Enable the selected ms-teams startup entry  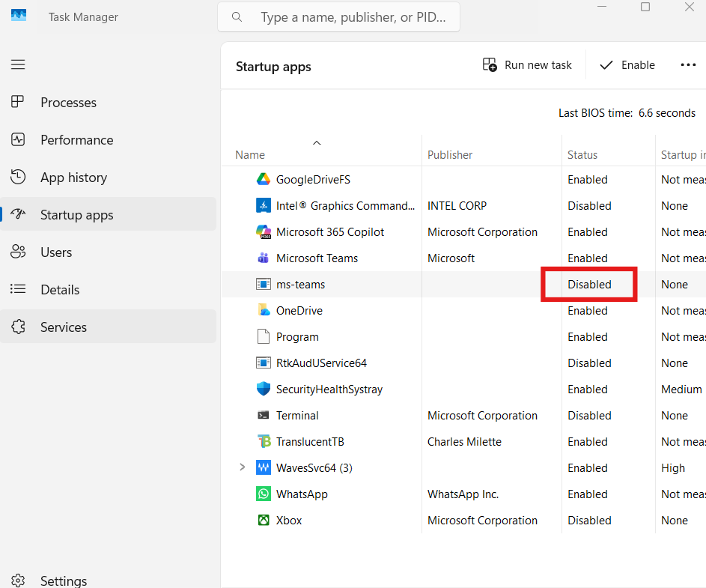point(626,64)
